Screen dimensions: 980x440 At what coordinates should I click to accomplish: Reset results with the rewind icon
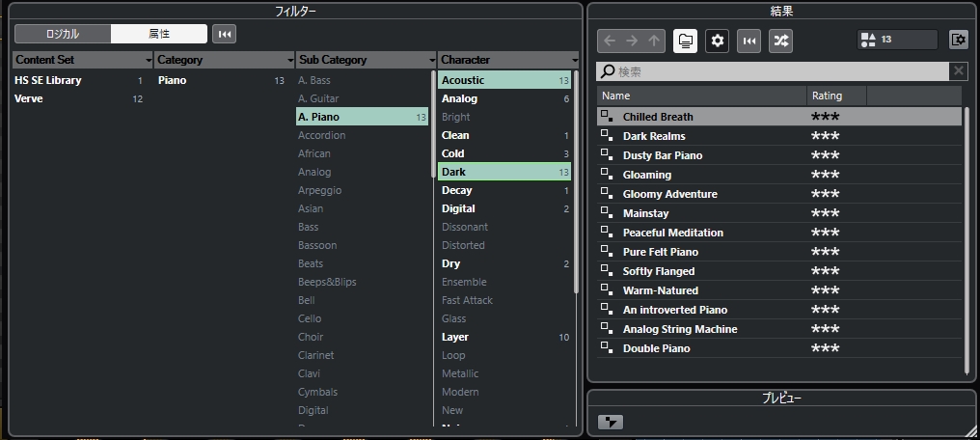749,41
